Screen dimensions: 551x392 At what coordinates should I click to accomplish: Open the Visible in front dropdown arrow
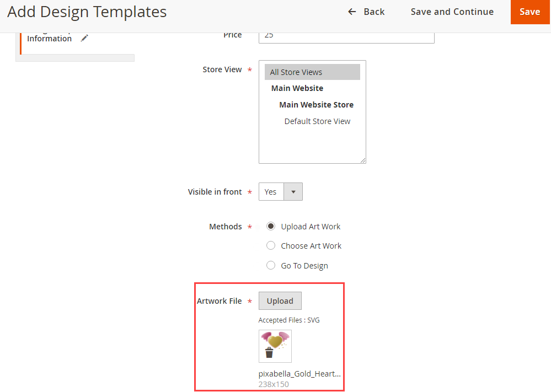pos(293,192)
